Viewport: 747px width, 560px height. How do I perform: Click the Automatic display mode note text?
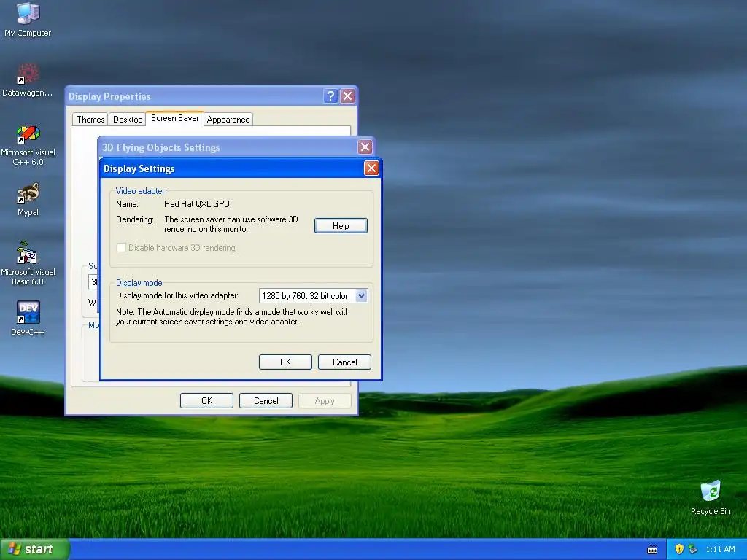tap(233, 316)
